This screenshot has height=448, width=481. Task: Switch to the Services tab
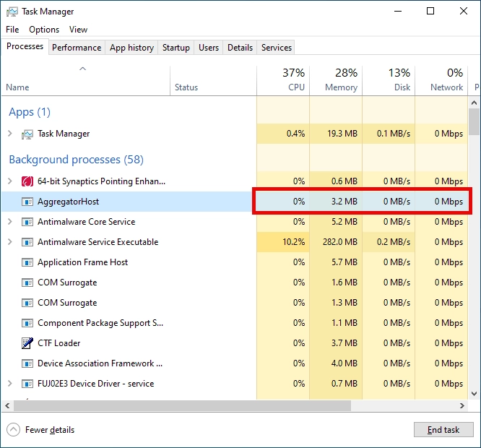tap(277, 48)
